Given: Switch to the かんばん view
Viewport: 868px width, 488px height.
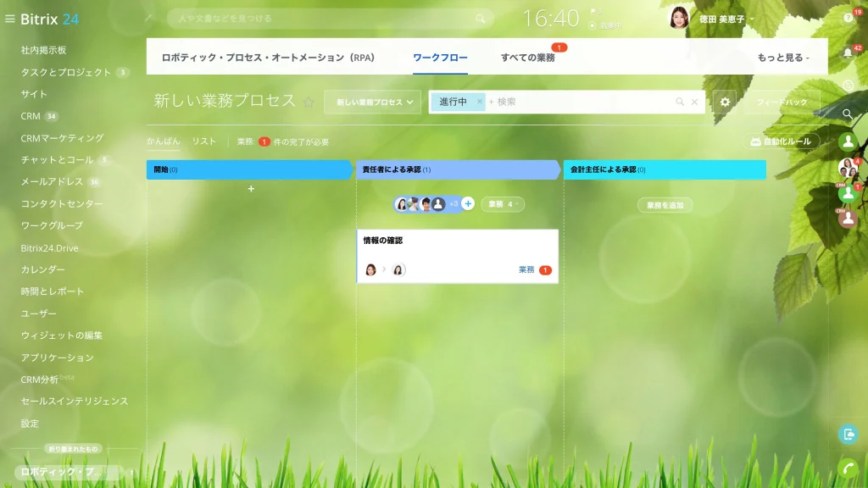Looking at the screenshot, I should 164,141.
